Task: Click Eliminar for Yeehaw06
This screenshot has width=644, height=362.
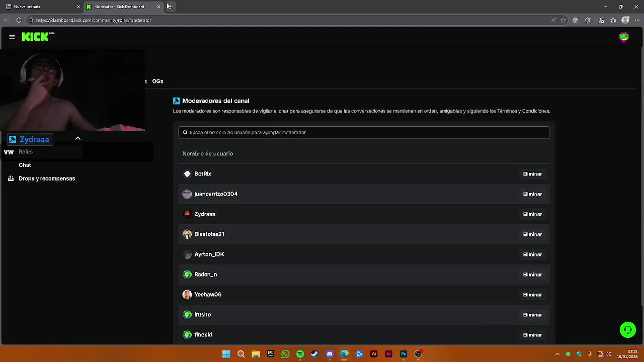Action: point(532,295)
